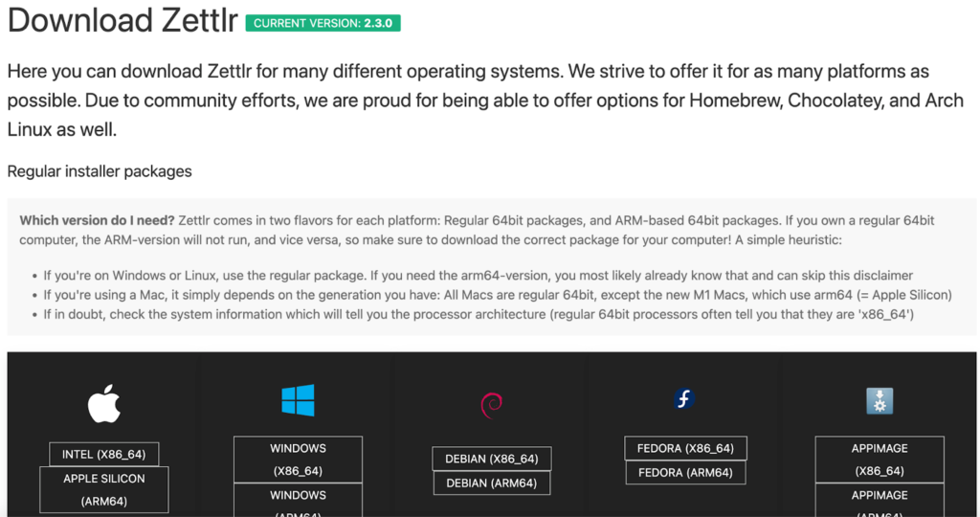The width and height of the screenshot is (980, 517).
Task: Download the Fedora (x86_64) package
Action: pyautogui.click(x=685, y=448)
